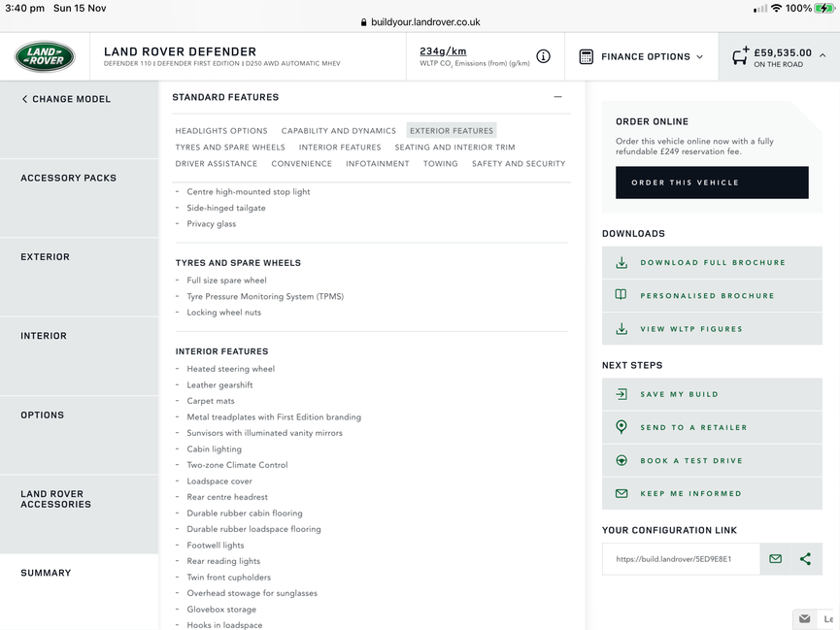This screenshot has height=630, width=840.
Task: Open the chat envelope icon at bottom corner
Action: [x=804, y=618]
